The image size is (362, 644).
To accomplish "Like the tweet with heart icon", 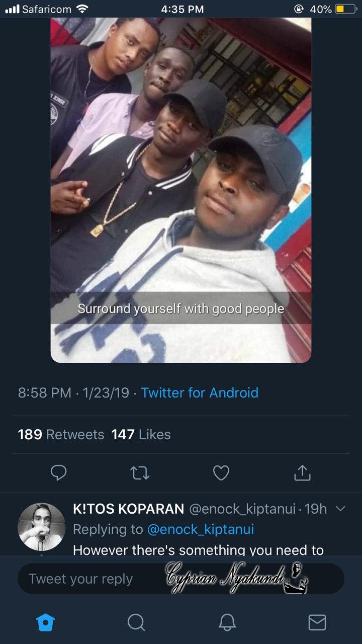I will point(221,473).
